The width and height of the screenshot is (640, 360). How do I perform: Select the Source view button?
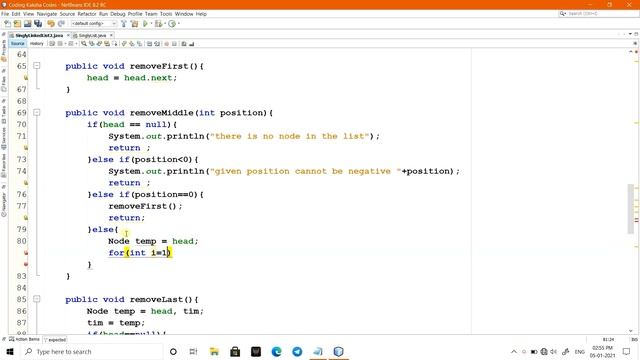[x=18, y=44]
